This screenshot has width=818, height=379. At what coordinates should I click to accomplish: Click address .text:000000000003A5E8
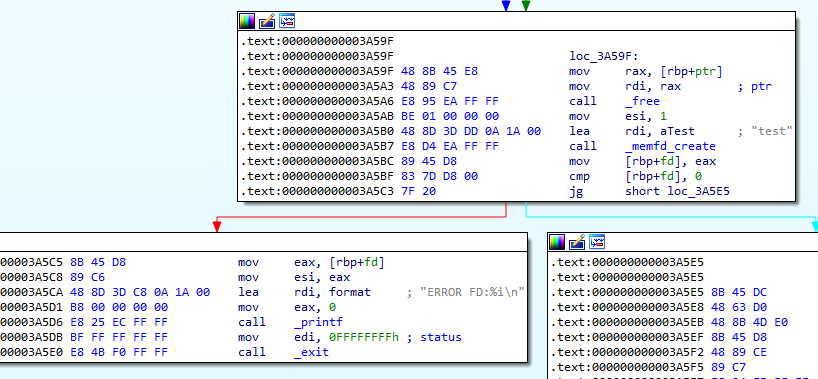[x=628, y=307]
